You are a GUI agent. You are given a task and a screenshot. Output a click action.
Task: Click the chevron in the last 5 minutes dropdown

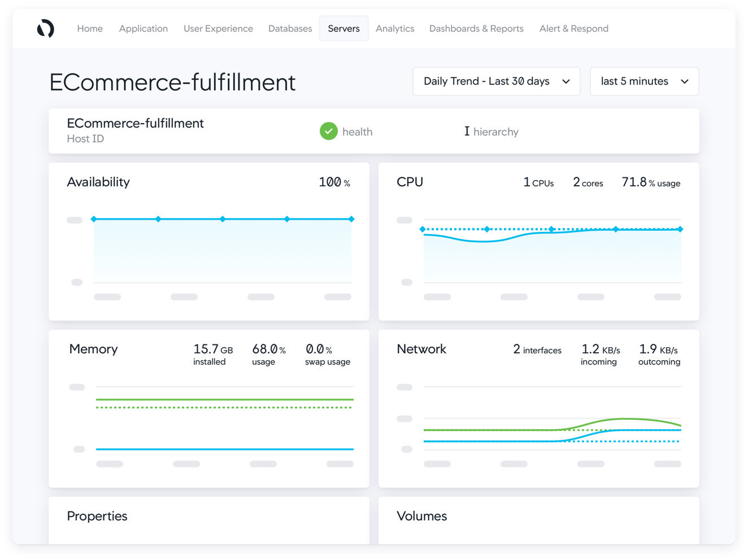click(685, 81)
